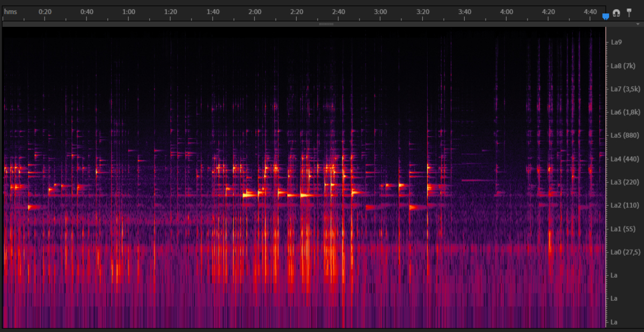Click the blue playhead marker on the ruler
Image resolution: width=644 pixels, height=332 pixels.
605,17
